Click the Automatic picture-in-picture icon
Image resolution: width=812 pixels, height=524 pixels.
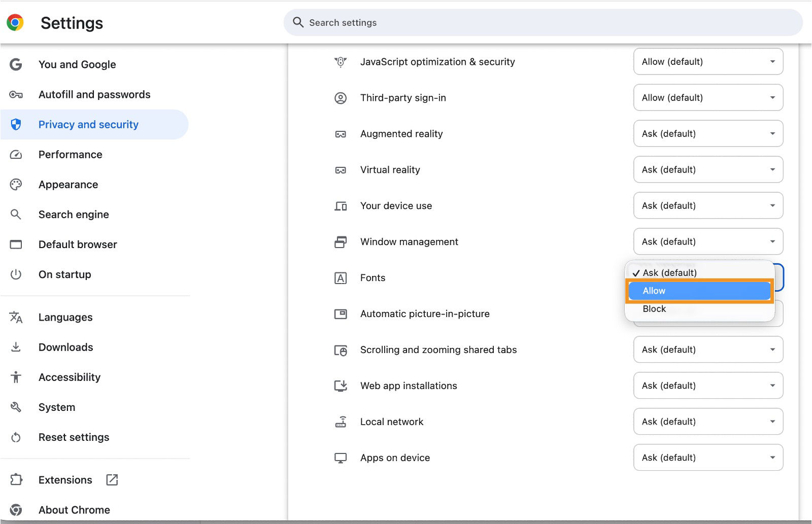341,314
